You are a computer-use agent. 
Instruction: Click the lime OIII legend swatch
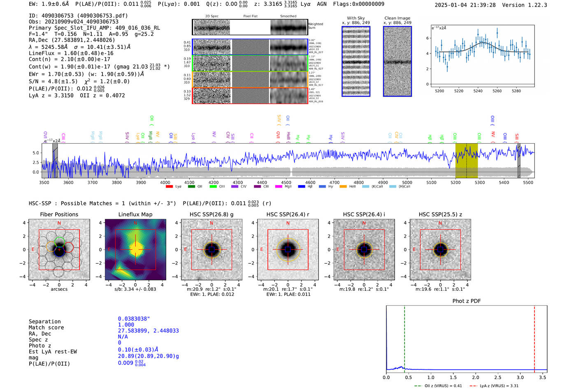[x=213, y=187]
